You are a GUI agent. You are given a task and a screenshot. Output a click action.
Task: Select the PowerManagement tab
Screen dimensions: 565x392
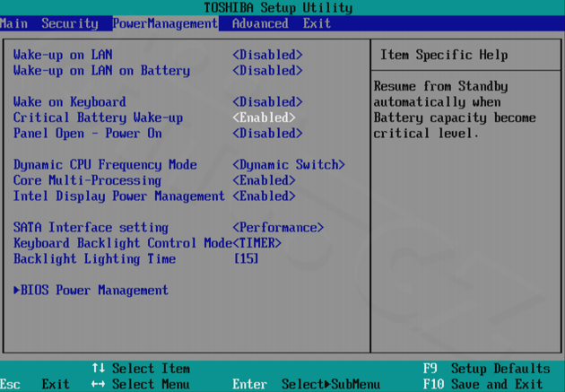(165, 23)
